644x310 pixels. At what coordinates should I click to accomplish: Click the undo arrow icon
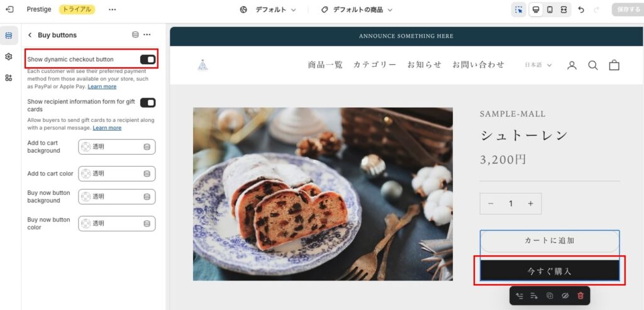coord(580,9)
